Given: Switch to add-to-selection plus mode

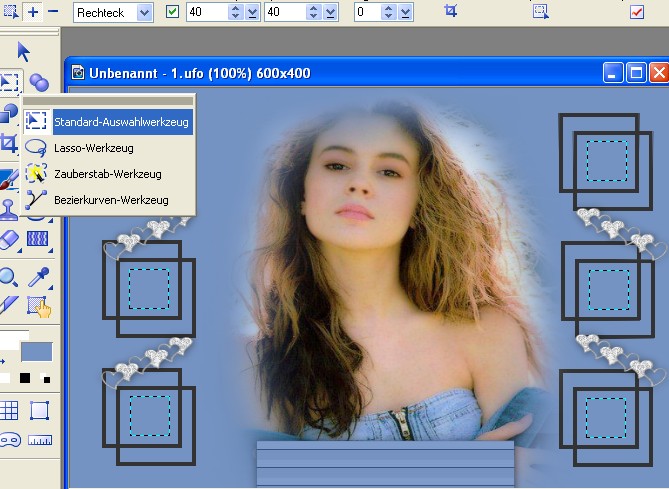Looking at the screenshot, I should [33, 12].
